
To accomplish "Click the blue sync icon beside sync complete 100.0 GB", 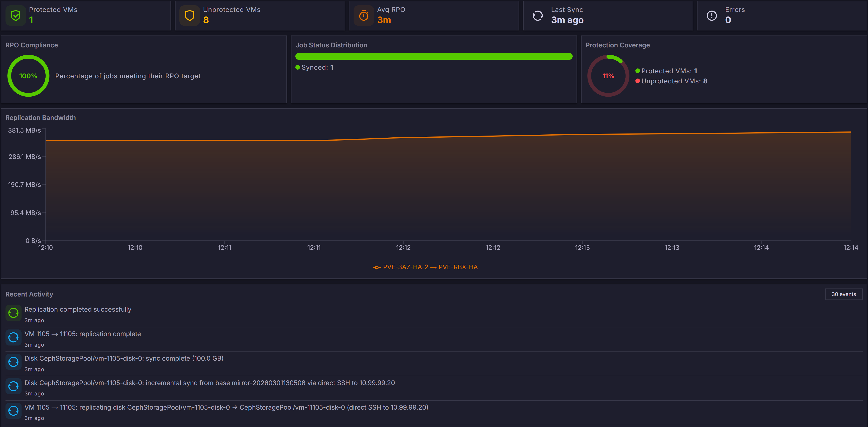I will tap(14, 362).
